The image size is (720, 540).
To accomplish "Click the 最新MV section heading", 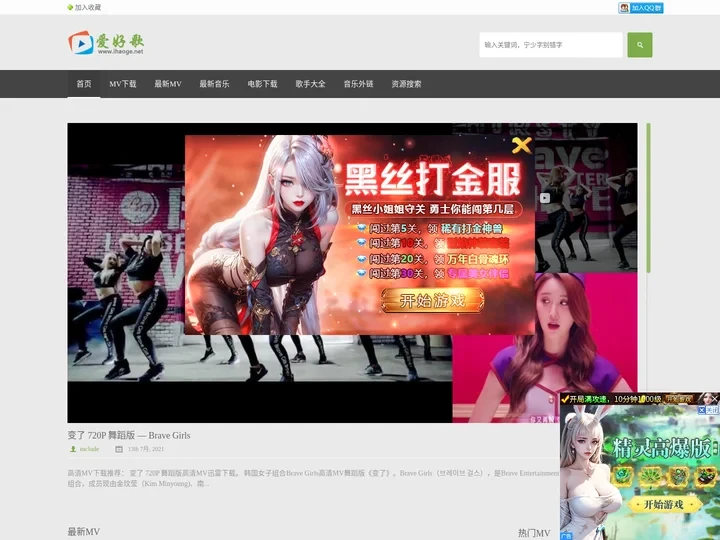I will (84, 532).
